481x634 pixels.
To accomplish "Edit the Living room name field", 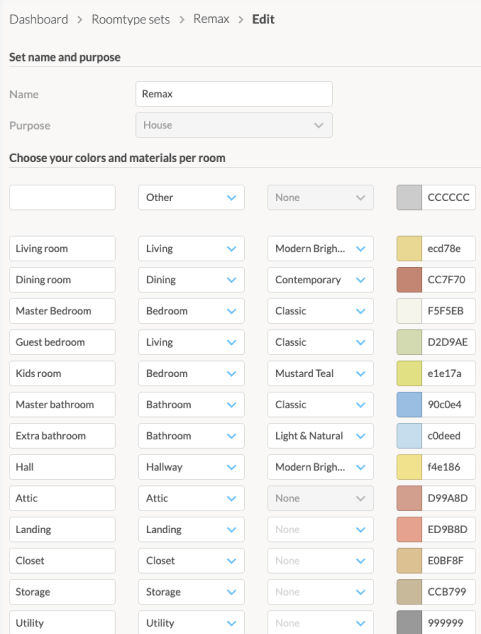I will click(x=62, y=249).
